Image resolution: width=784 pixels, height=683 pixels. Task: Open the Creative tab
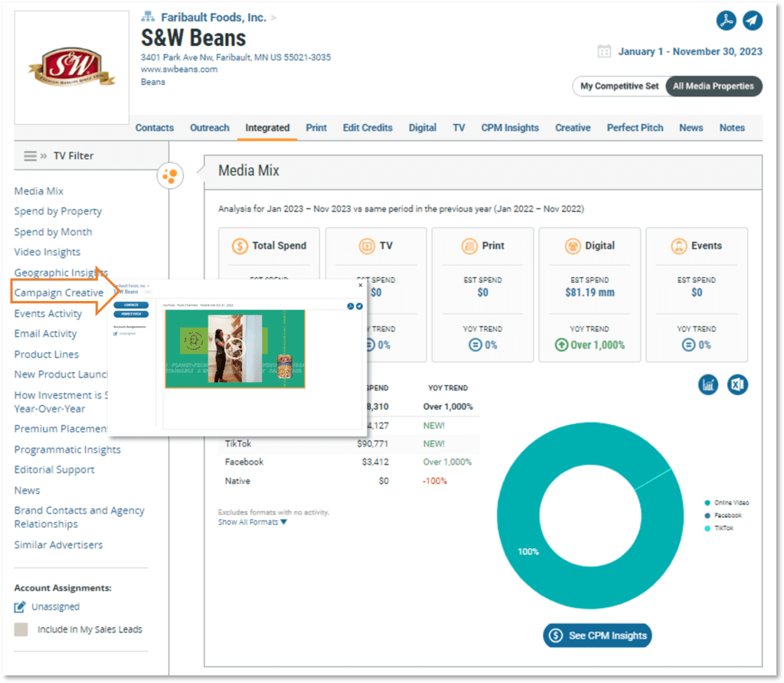[573, 128]
